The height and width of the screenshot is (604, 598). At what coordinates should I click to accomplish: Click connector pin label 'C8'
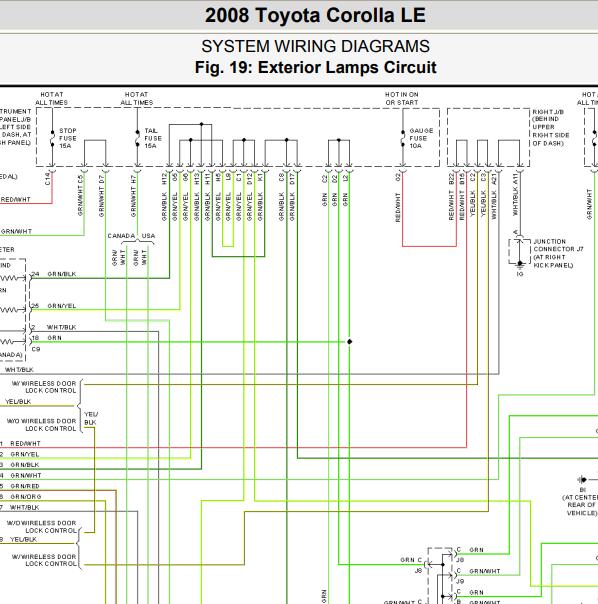(281, 178)
